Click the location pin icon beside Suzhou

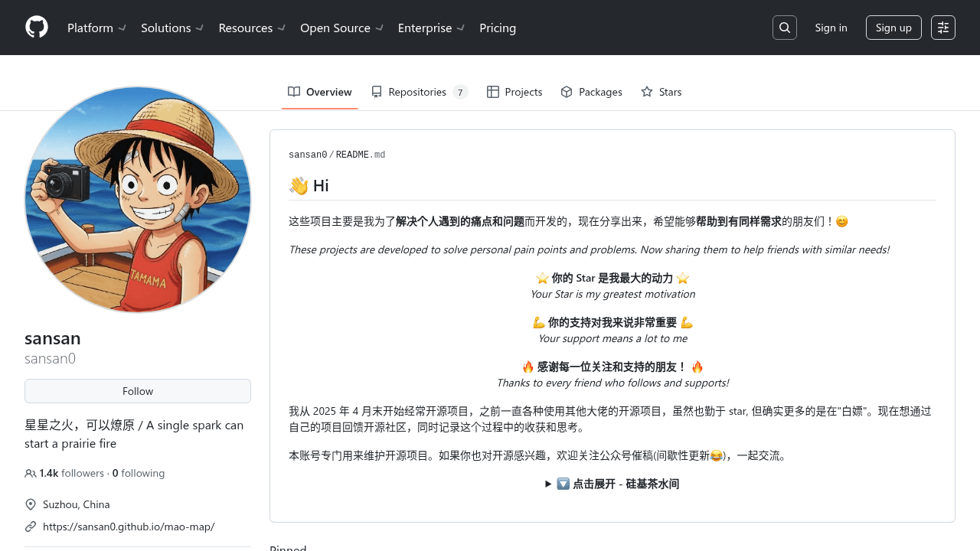tap(31, 504)
